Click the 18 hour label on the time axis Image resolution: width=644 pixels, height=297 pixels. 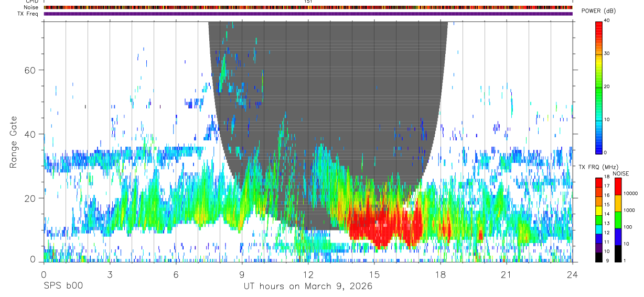click(441, 274)
